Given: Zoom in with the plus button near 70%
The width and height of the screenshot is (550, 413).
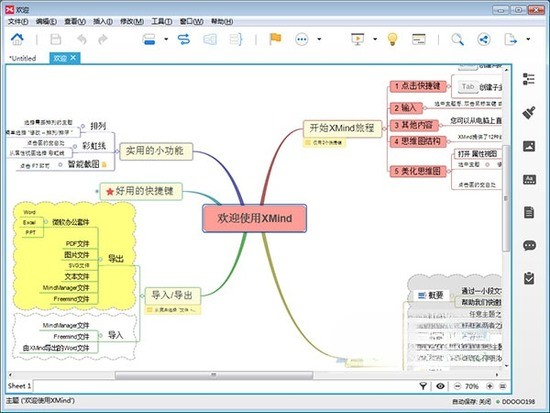Looking at the screenshot, I should [x=490, y=386].
